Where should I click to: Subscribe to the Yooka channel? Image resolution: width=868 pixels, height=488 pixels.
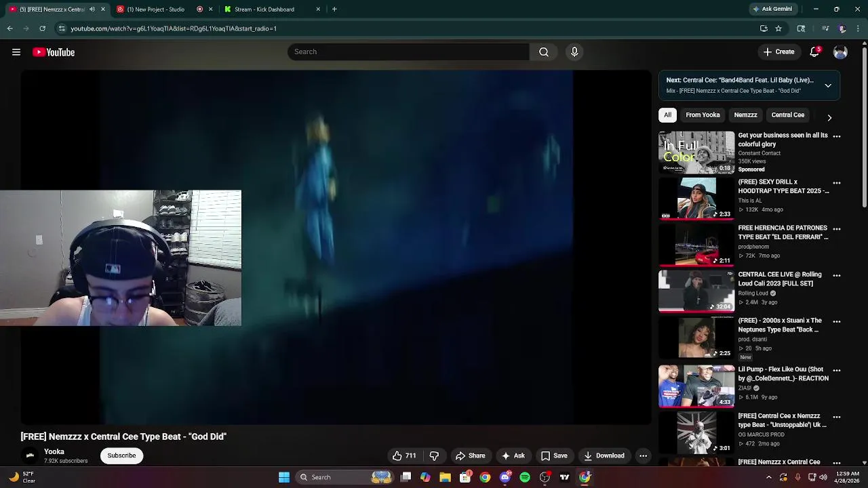[x=121, y=455]
